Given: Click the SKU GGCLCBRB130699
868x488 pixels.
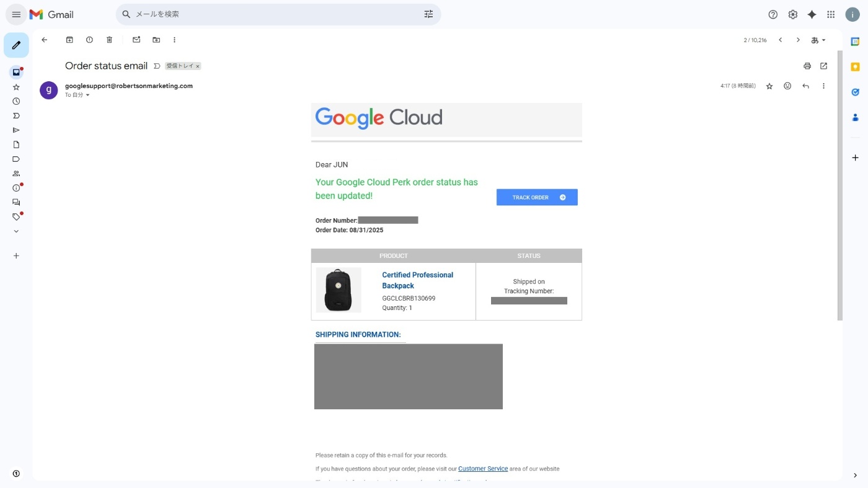Looking at the screenshot, I should click(409, 298).
